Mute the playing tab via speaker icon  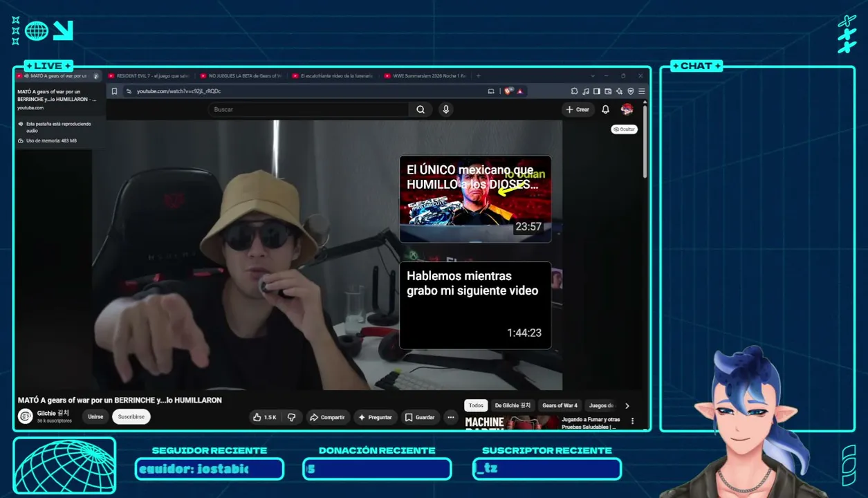click(26, 75)
